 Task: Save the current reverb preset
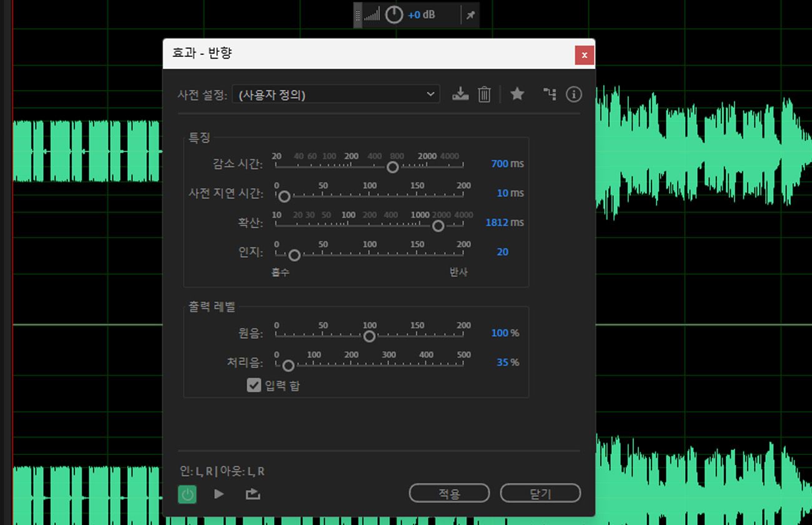pyautogui.click(x=460, y=94)
